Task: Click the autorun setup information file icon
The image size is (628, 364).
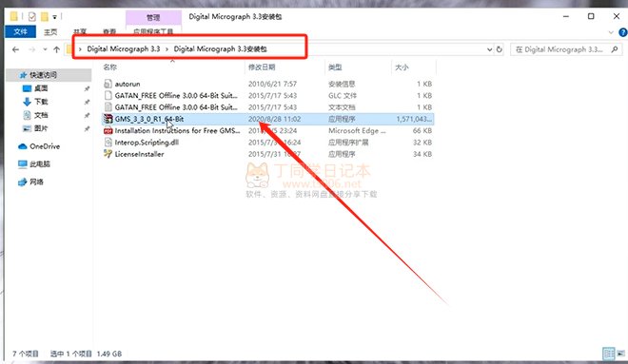Action: pyautogui.click(x=108, y=84)
